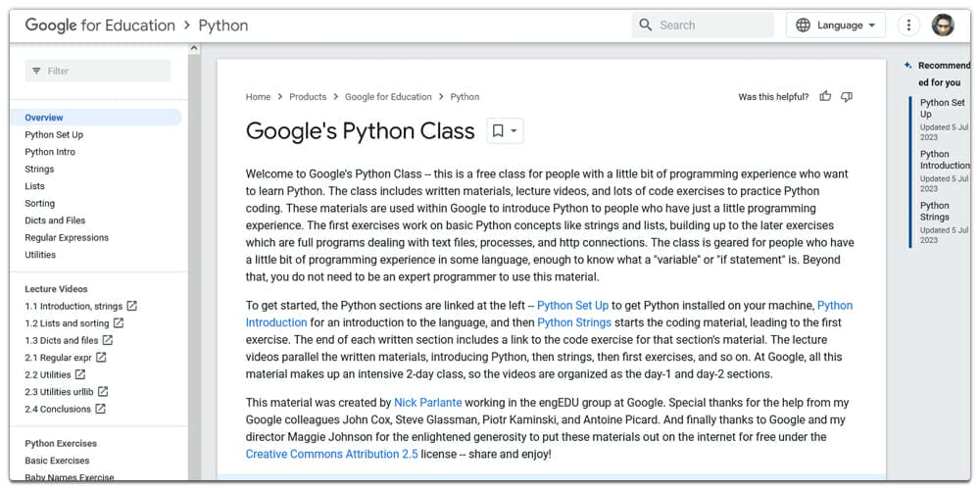Click external link icon next to 2.1 Regular expr
This screenshot has width=980, height=490.
[101, 358]
